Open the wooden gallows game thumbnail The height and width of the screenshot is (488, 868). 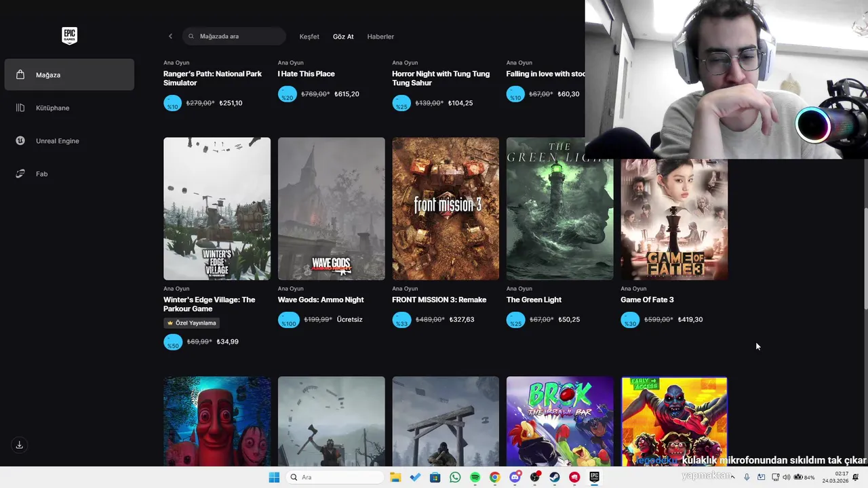(x=446, y=421)
